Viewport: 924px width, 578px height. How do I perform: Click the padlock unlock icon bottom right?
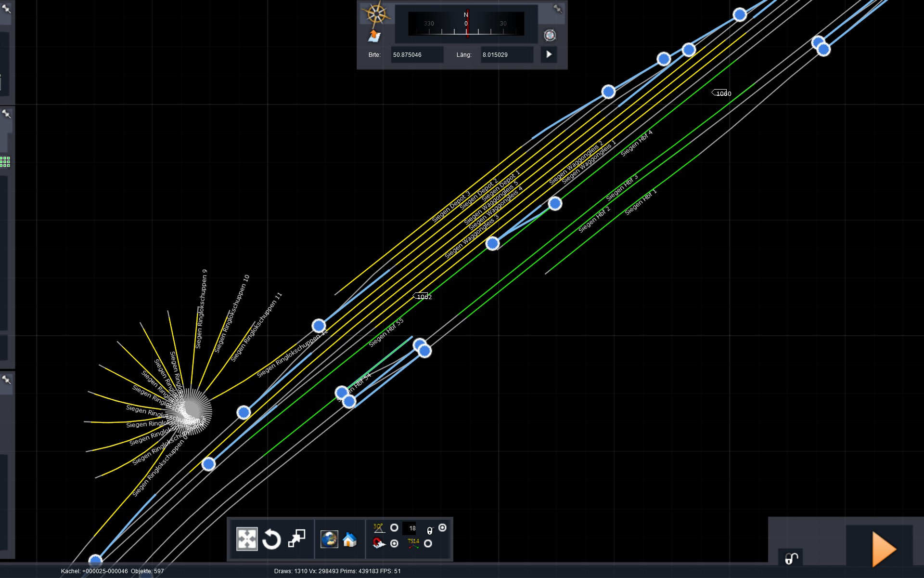pos(791,558)
